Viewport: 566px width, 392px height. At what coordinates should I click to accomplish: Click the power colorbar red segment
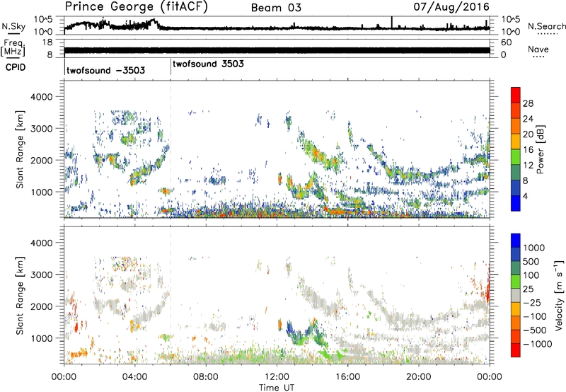[x=516, y=95]
